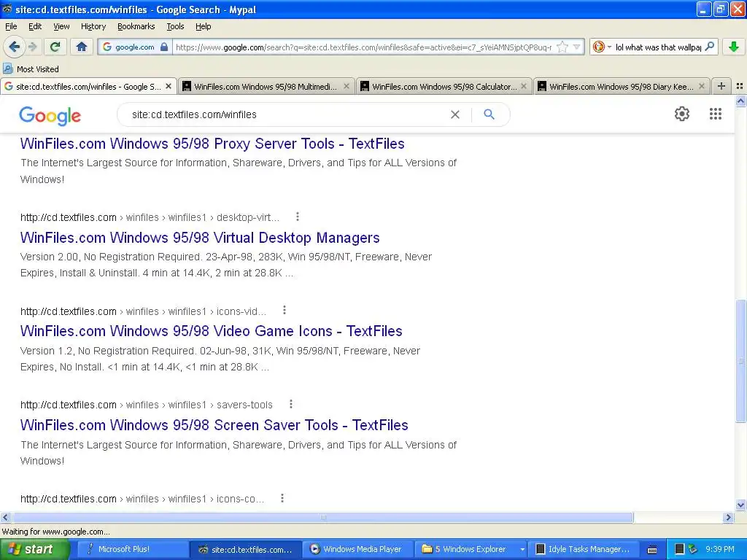Run Google search with magnifier button
The width and height of the screenshot is (747, 560).
(x=489, y=114)
